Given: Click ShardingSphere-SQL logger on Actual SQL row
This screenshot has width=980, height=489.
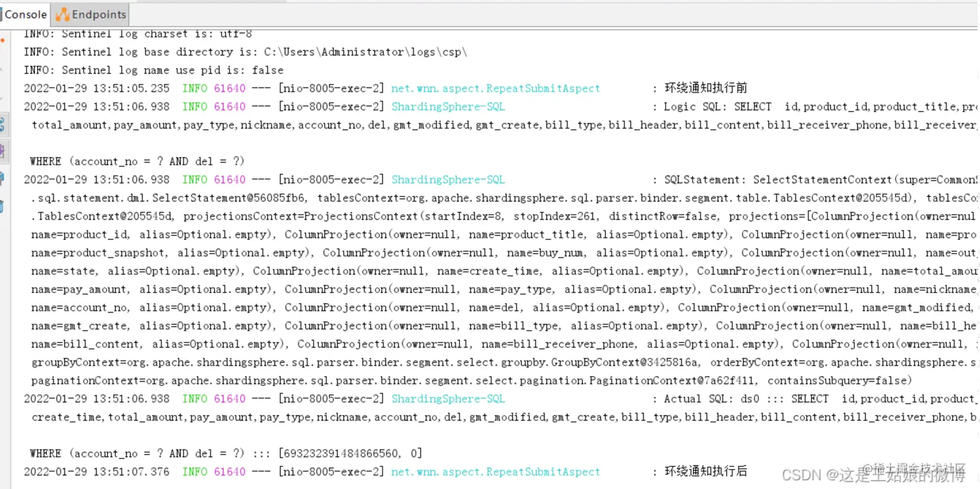Looking at the screenshot, I should (x=448, y=399).
